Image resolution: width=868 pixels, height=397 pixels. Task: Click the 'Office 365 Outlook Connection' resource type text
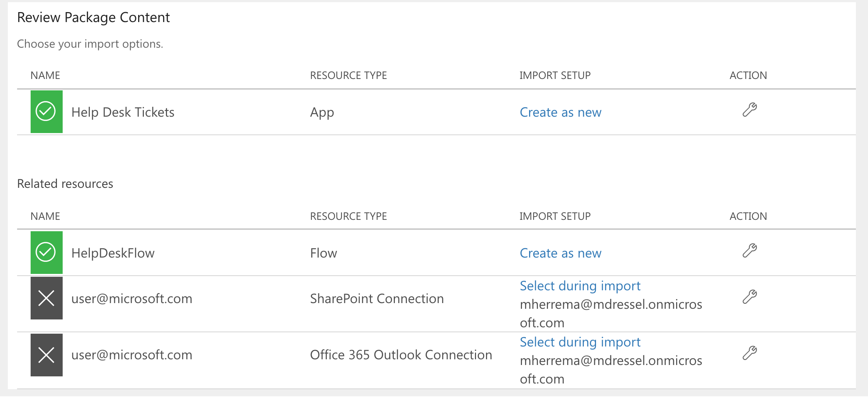[401, 355]
